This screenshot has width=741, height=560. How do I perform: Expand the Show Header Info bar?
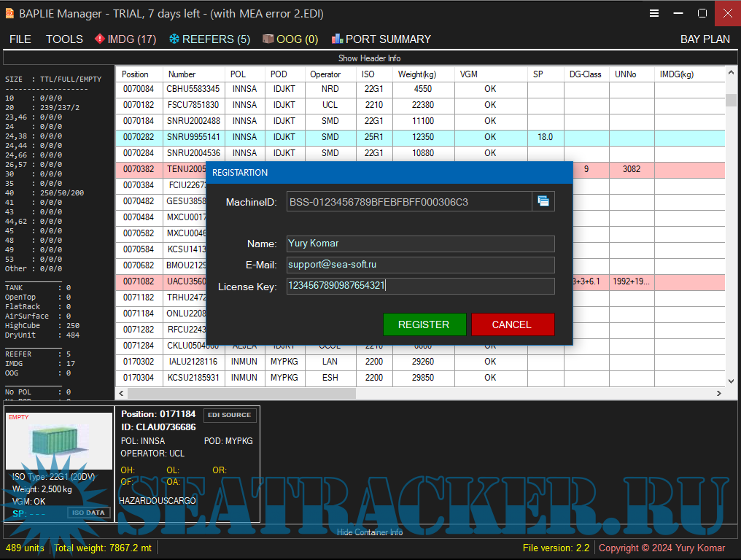click(x=369, y=58)
